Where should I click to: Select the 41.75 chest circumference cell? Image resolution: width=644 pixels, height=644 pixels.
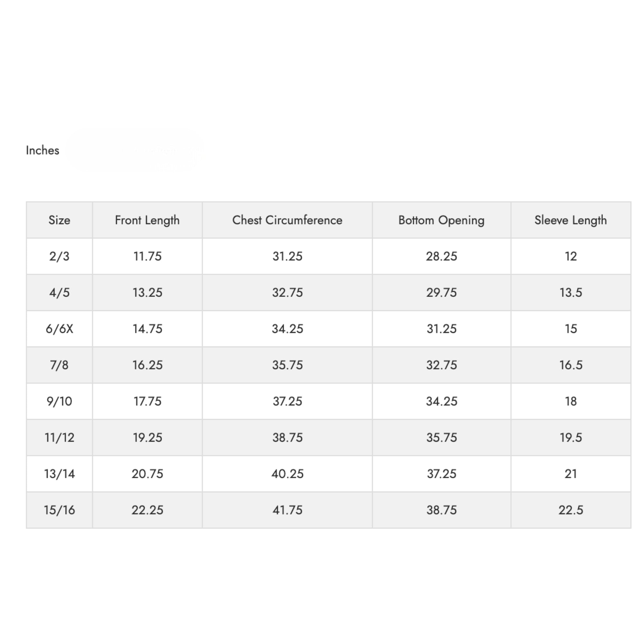287,510
